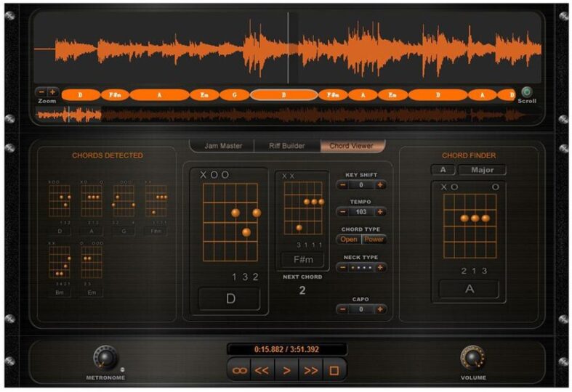The width and height of the screenshot is (572, 392).
Task: Fast forward with the double right arrows button
Action: [310, 370]
